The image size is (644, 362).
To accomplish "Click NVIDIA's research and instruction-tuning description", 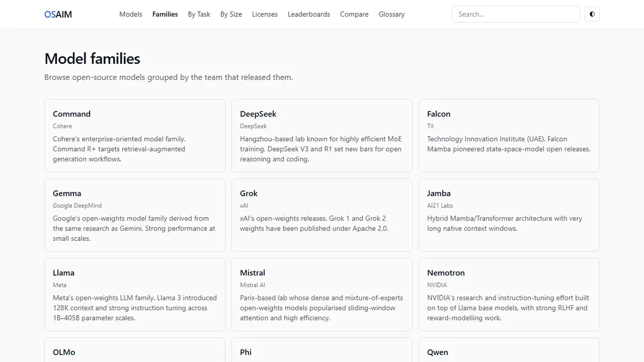I will (508, 308).
